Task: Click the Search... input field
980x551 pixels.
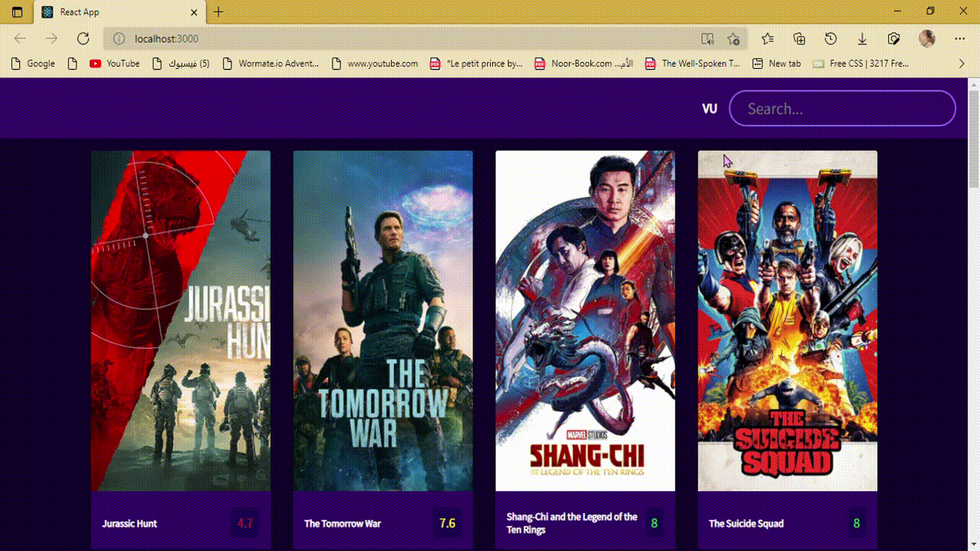Action: (842, 108)
